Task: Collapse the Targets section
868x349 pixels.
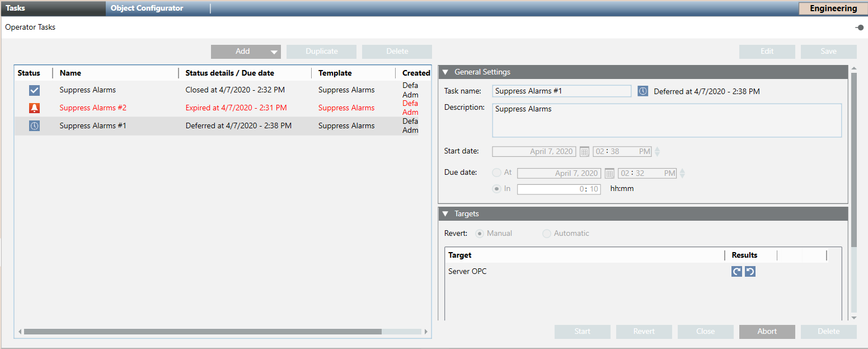Action: (445, 214)
